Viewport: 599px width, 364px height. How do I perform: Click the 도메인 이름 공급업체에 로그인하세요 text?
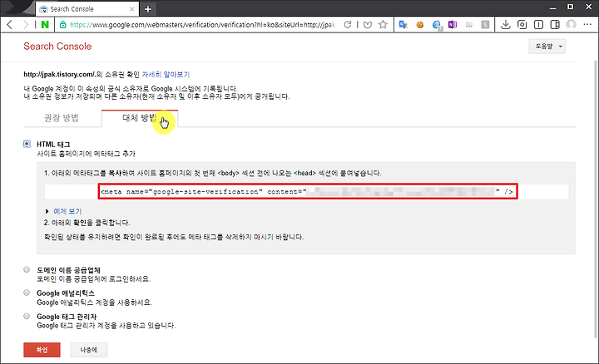[x=93, y=279]
